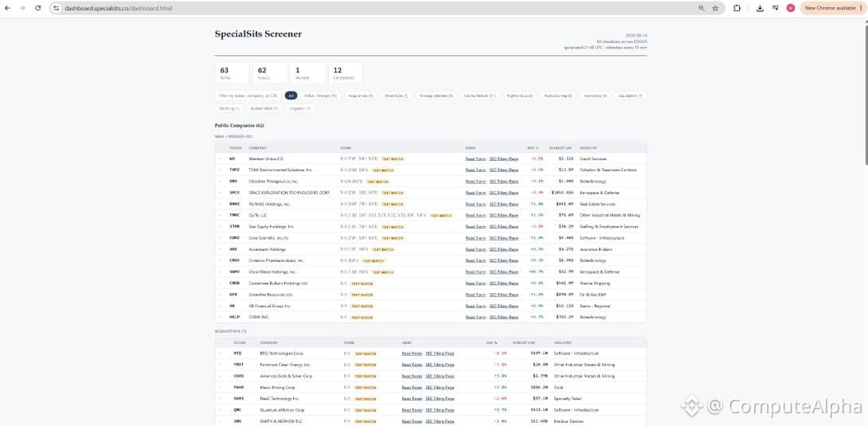The width and height of the screenshot is (868, 426).
Task: Click the RMAX ticker cell
Action: 234,204
